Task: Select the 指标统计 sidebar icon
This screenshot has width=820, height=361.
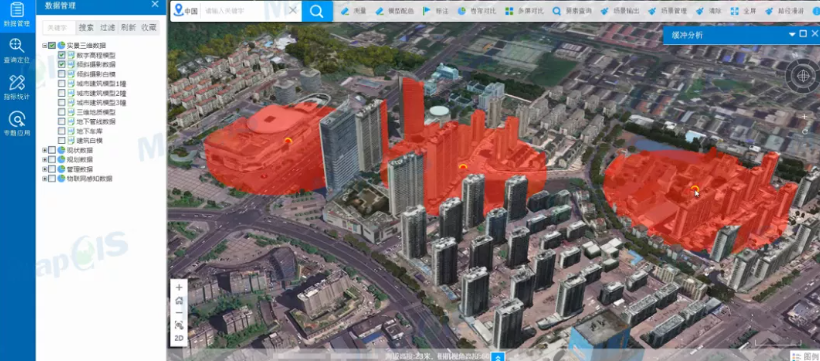Action: pyautogui.click(x=17, y=87)
